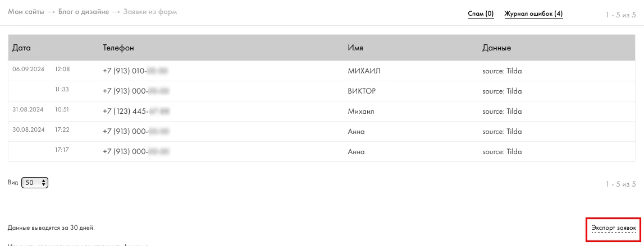Click the "Имя" column header

point(355,48)
